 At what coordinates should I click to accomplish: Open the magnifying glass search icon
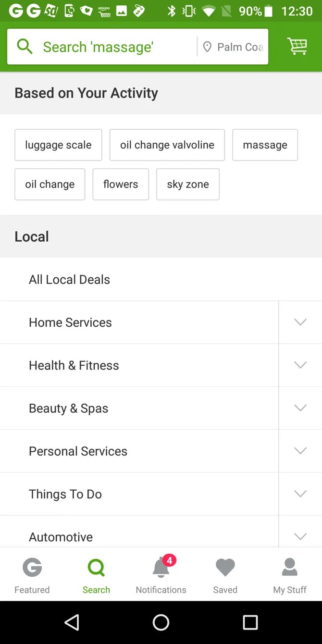click(x=24, y=47)
